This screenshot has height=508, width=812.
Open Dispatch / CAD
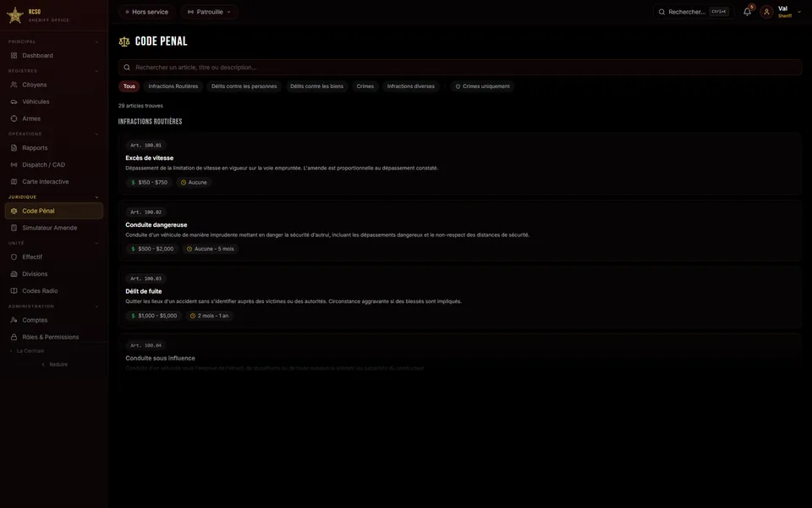(54, 165)
